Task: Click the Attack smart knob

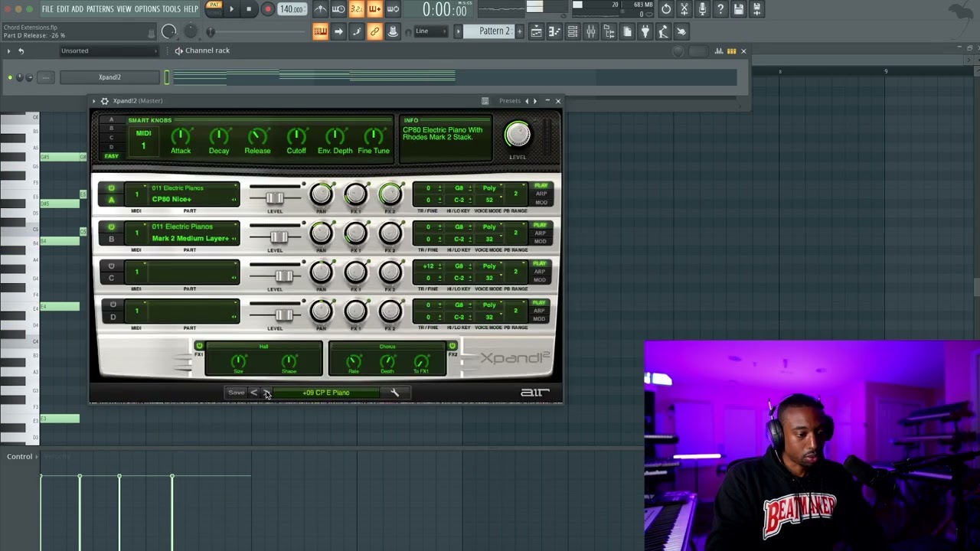Action: pyautogui.click(x=181, y=137)
